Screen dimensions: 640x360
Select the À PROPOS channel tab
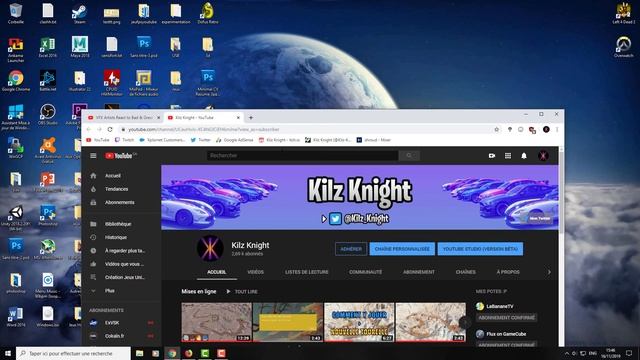coord(508,272)
